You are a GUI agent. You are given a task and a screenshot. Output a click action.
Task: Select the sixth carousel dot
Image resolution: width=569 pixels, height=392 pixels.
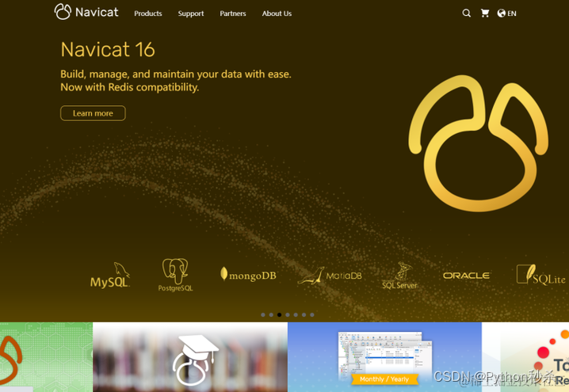[304, 314]
